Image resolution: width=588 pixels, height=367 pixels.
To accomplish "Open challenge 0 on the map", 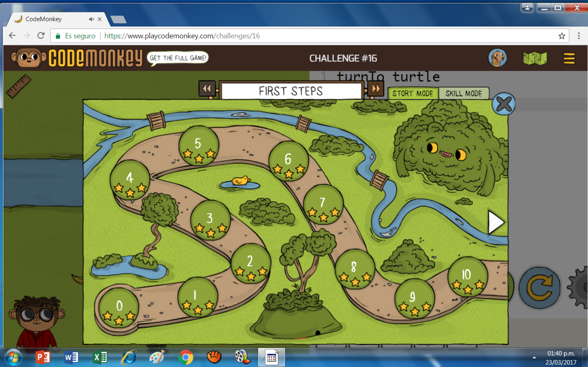I will click(119, 307).
